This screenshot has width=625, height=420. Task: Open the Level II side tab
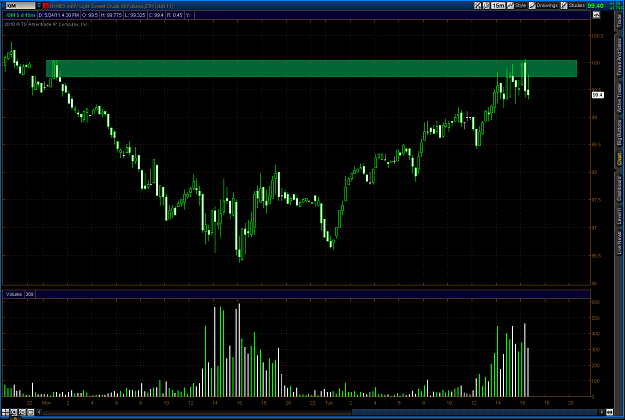[619, 216]
